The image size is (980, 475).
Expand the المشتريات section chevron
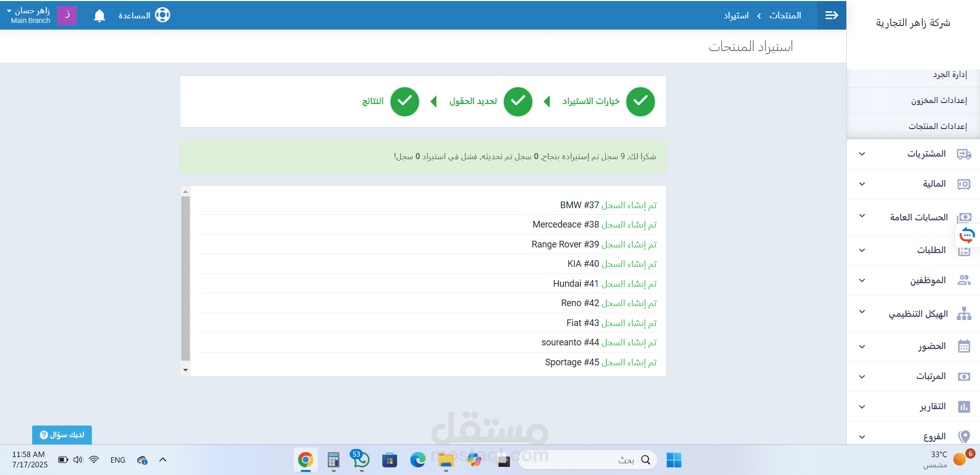pyautogui.click(x=862, y=154)
